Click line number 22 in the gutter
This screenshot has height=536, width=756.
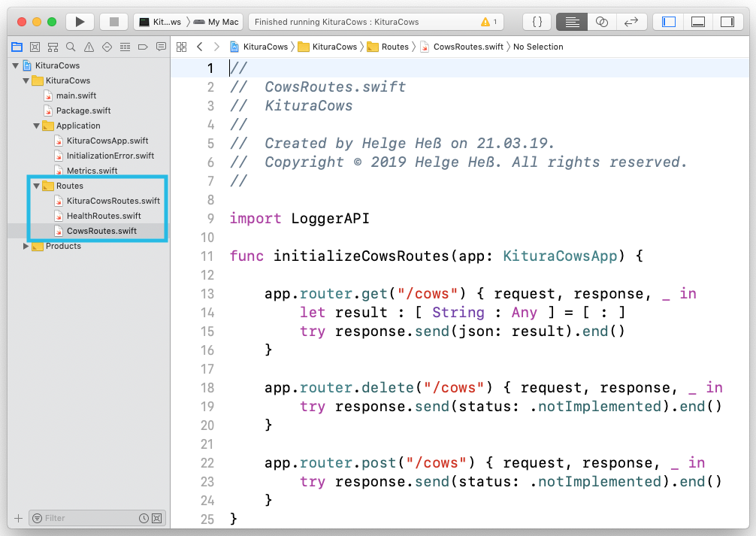(x=207, y=463)
